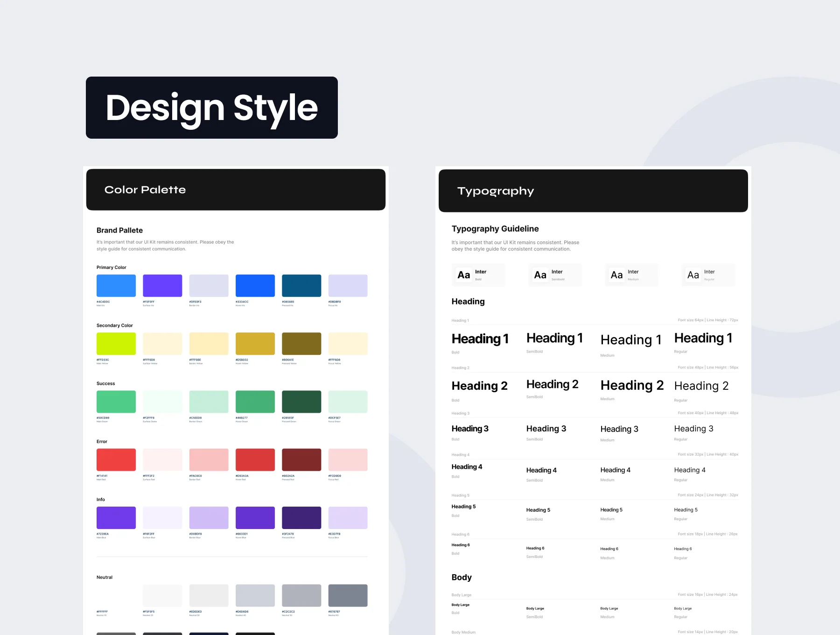Select the Surface Iris #F5F5FF swatch

click(x=162, y=286)
